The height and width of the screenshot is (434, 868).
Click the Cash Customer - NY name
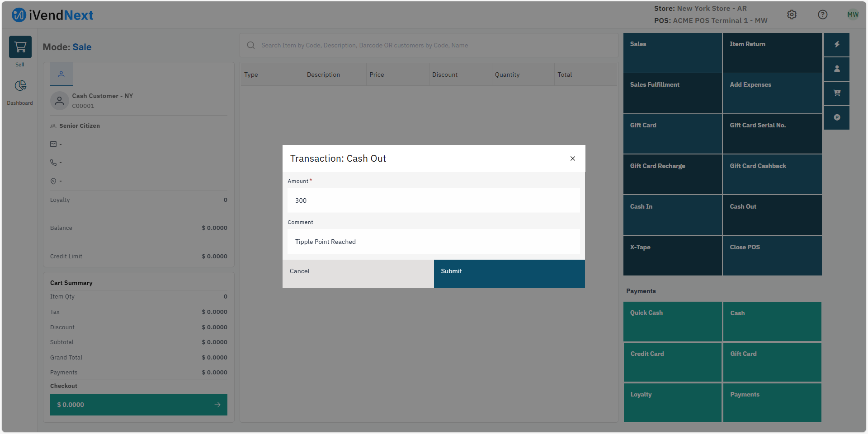(x=103, y=96)
